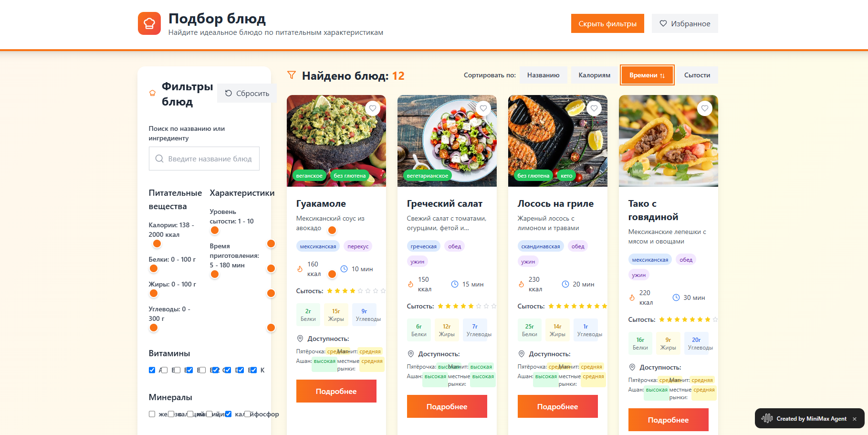This screenshot has height=435, width=868.
Task: Enable the железо mineral checkbox
Action: 152,414
